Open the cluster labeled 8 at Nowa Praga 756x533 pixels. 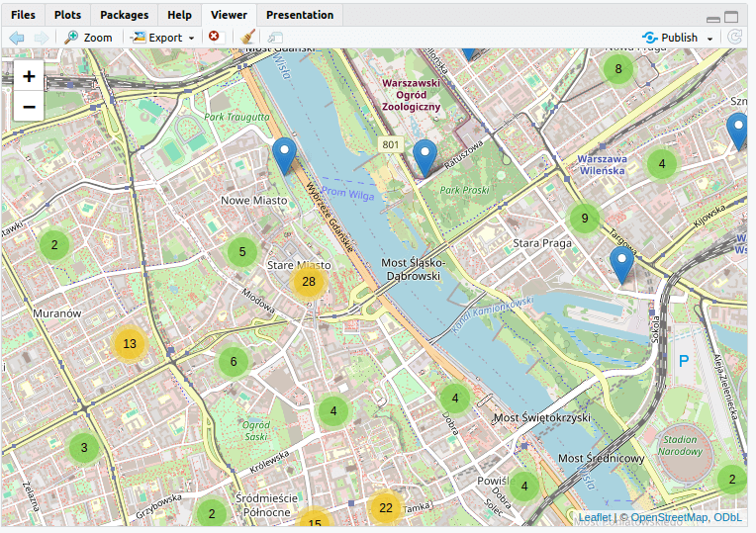tap(618, 69)
